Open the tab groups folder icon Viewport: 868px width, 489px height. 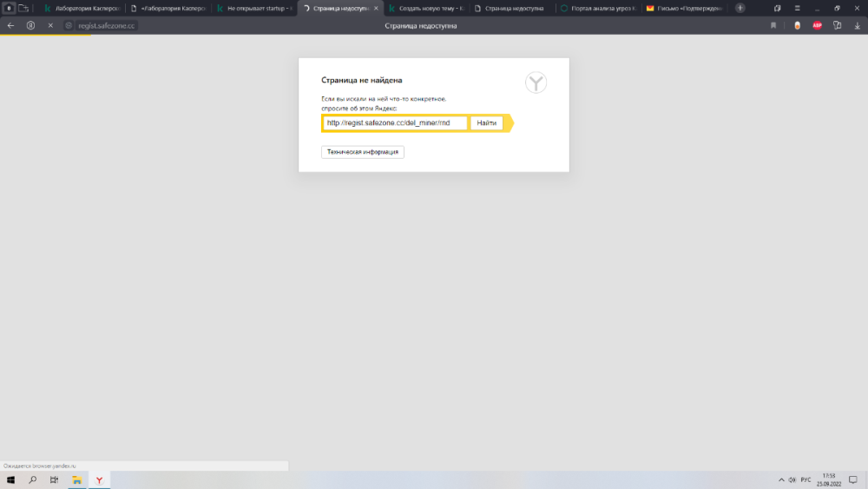pos(23,9)
